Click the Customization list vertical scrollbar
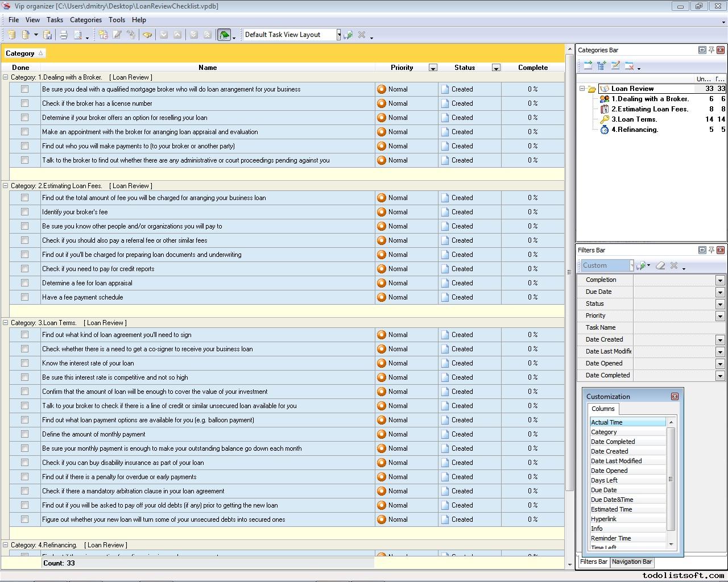728x582 pixels. (x=671, y=480)
